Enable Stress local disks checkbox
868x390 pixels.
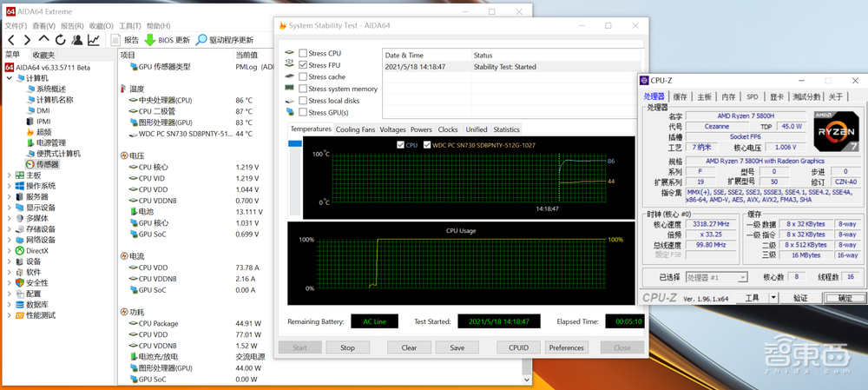coord(303,101)
